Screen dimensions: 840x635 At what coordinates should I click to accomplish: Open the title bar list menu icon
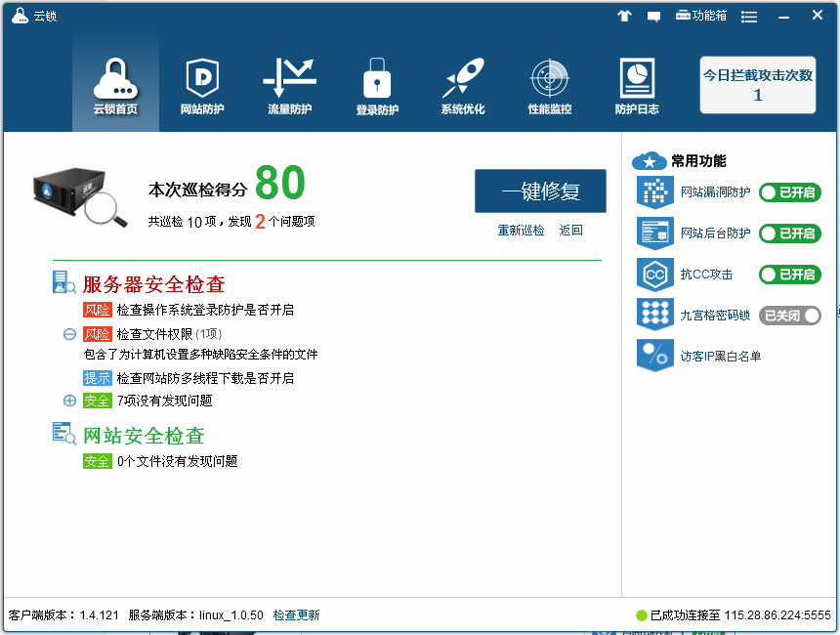point(749,16)
